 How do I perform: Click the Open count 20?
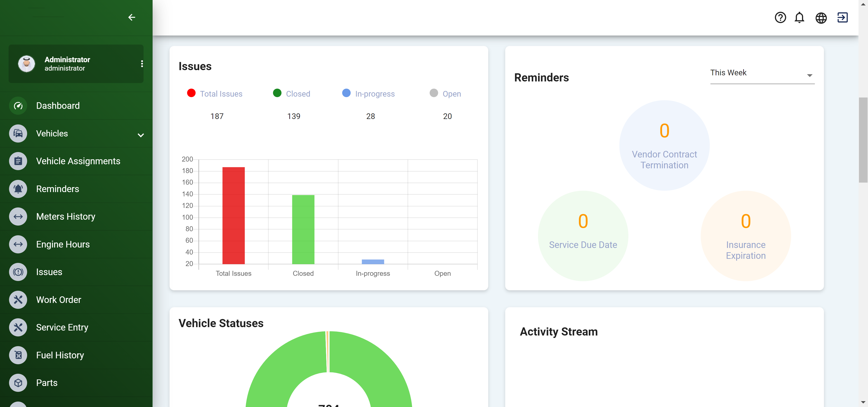click(448, 116)
